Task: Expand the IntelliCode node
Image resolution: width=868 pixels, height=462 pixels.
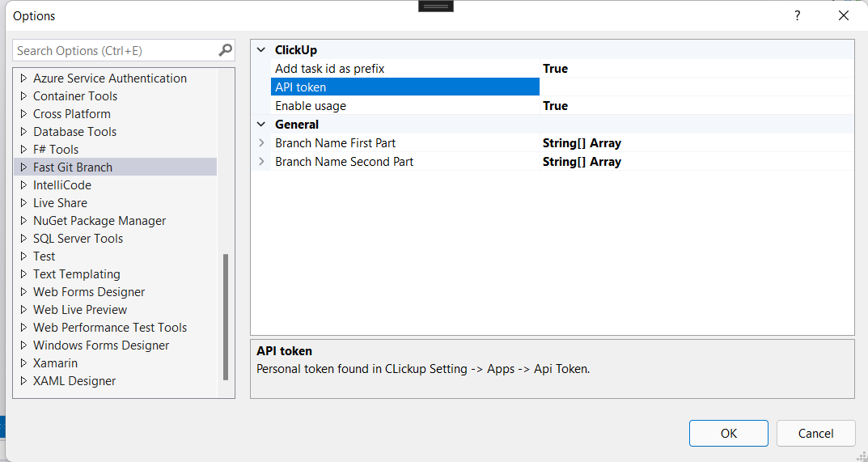Action: point(23,185)
